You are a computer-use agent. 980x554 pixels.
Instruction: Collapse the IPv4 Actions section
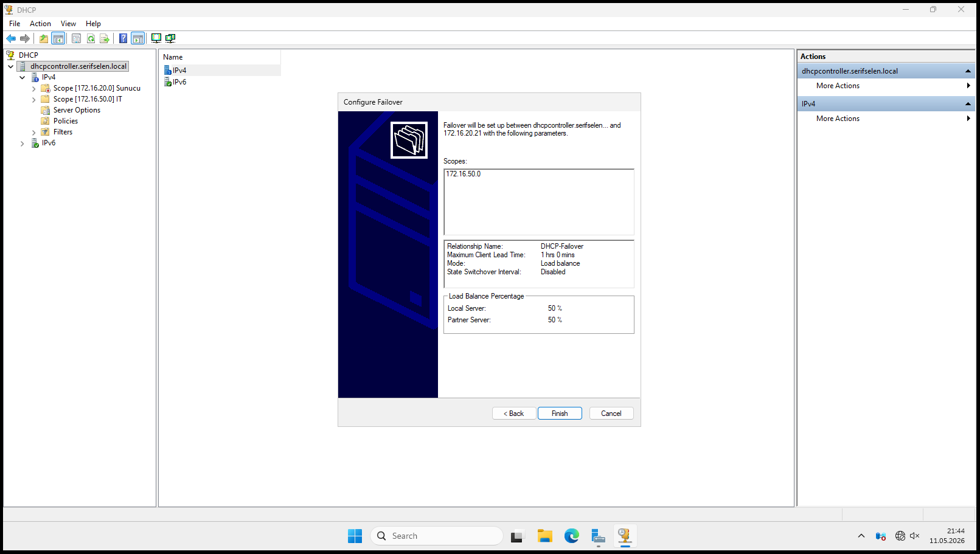click(968, 104)
